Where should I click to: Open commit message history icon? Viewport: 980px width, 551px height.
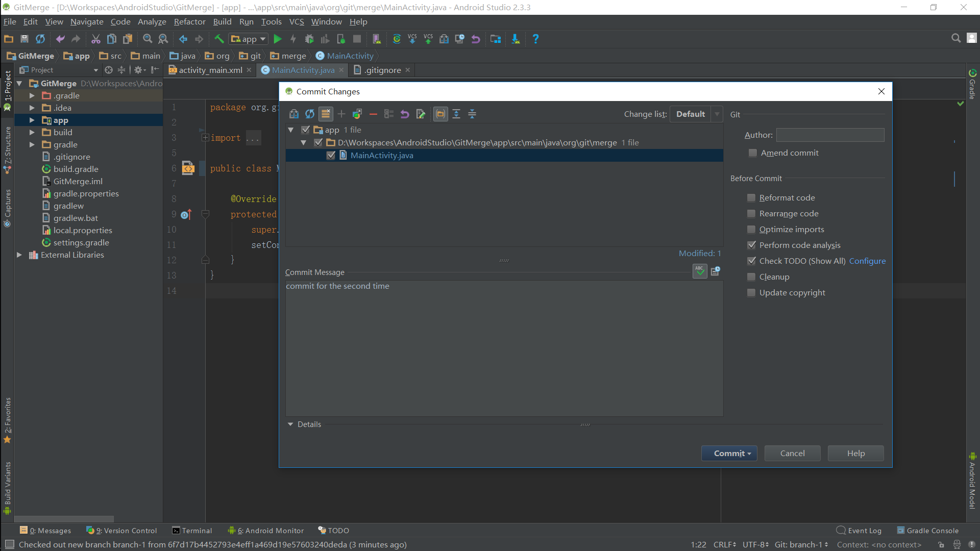[x=716, y=271]
